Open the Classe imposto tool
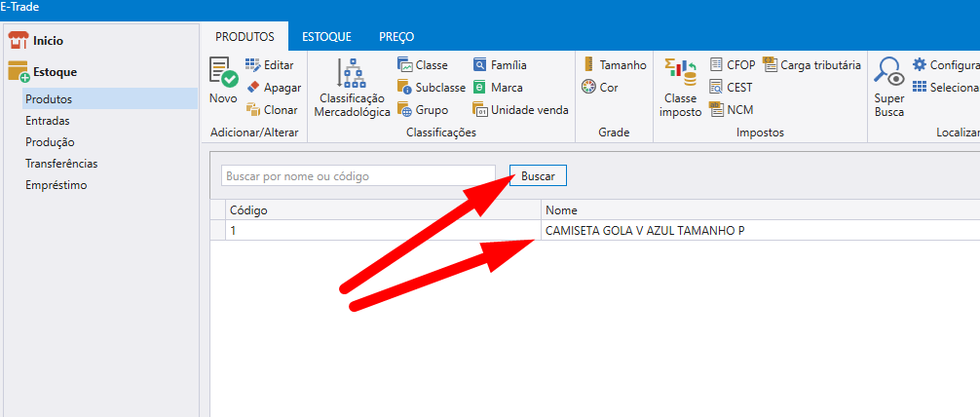Screen dimensions: 980x417 680,74
